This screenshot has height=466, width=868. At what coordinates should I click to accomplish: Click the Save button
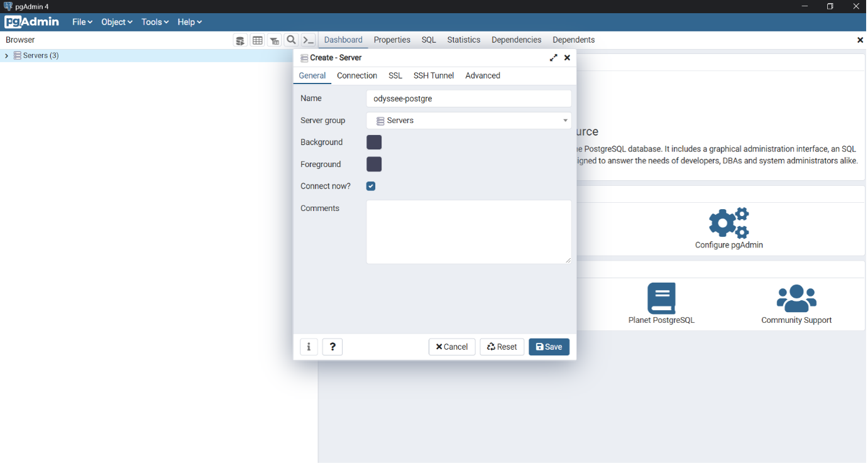tap(549, 347)
